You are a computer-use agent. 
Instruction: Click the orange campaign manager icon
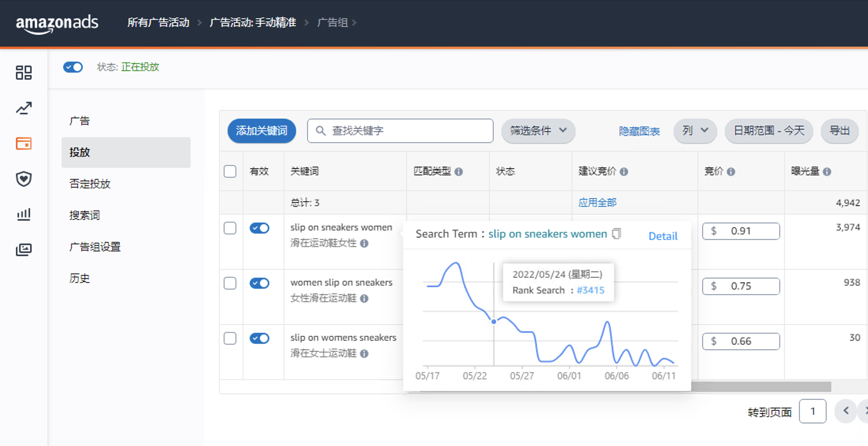tap(24, 143)
